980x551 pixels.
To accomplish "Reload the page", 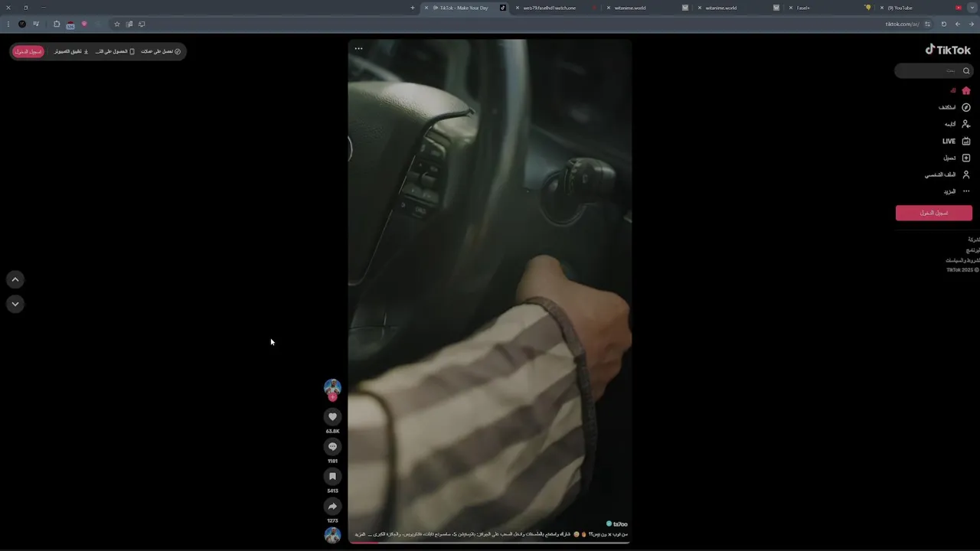I will (943, 24).
